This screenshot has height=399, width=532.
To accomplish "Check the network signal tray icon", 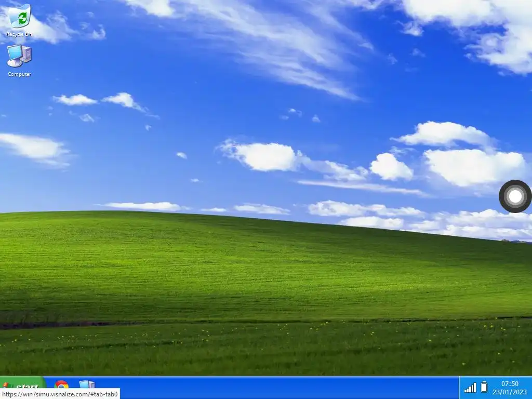I will coord(470,388).
